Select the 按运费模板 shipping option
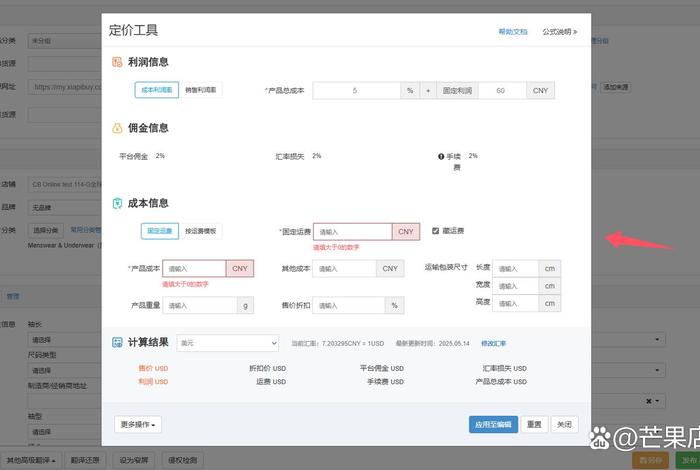Screen dimensions: 700x470 click(x=200, y=231)
